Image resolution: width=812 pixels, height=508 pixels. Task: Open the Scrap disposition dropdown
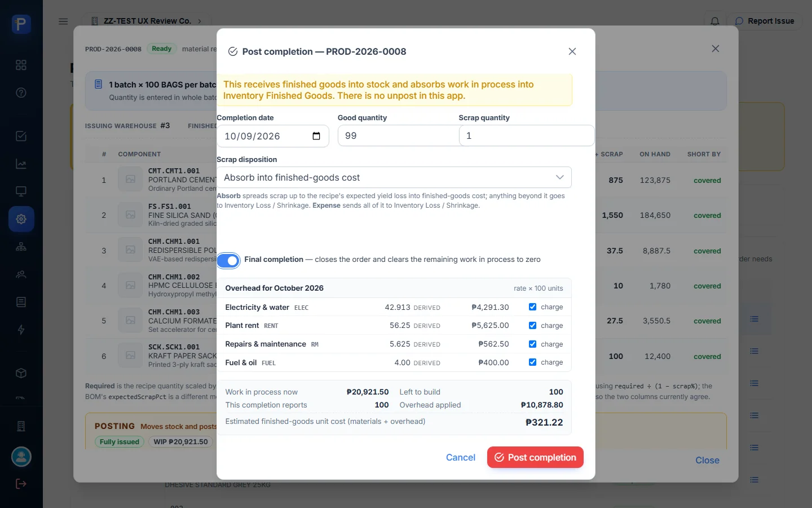coord(394,177)
